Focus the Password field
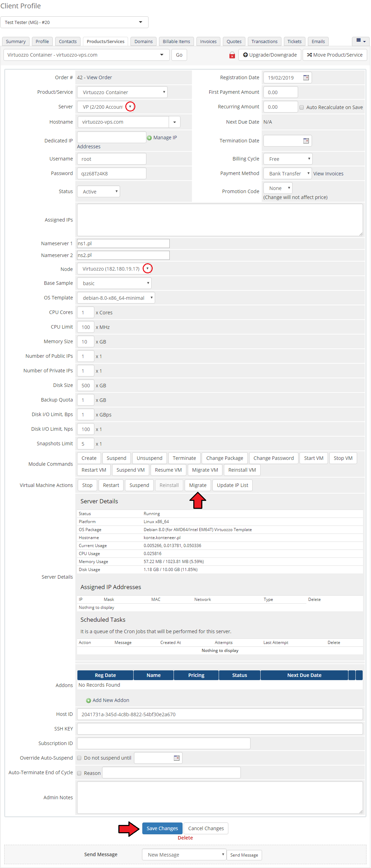The height and width of the screenshot is (868, 371). pos(111,173)
